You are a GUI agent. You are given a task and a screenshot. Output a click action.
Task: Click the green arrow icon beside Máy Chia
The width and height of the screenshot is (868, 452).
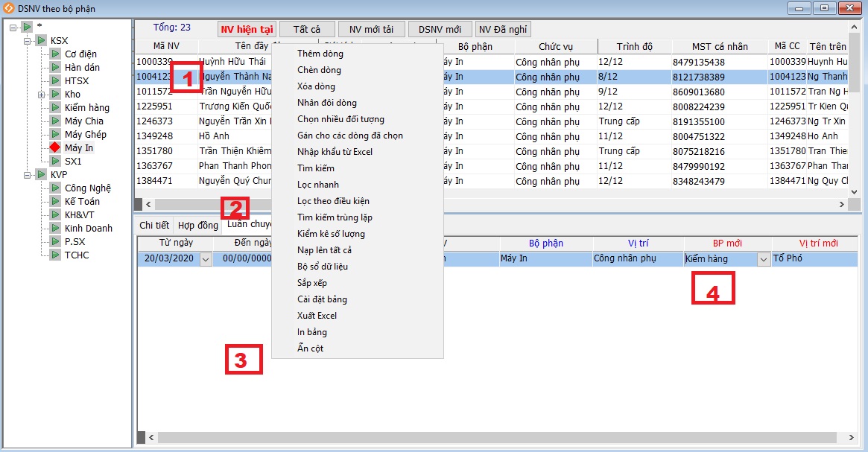[55, 121]
